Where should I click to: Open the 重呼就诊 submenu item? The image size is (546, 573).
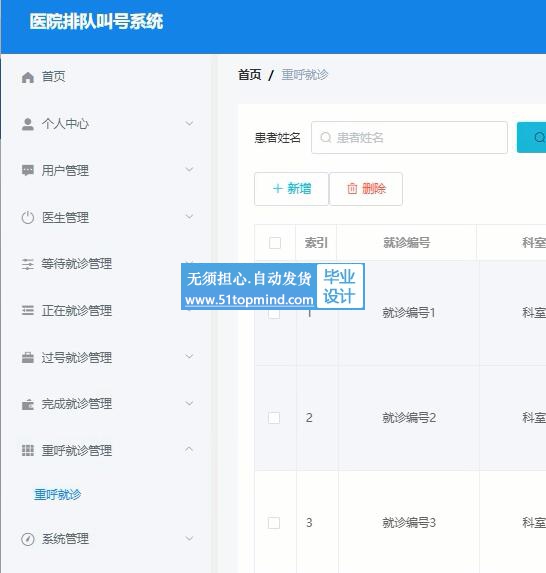tap(57, 494)
